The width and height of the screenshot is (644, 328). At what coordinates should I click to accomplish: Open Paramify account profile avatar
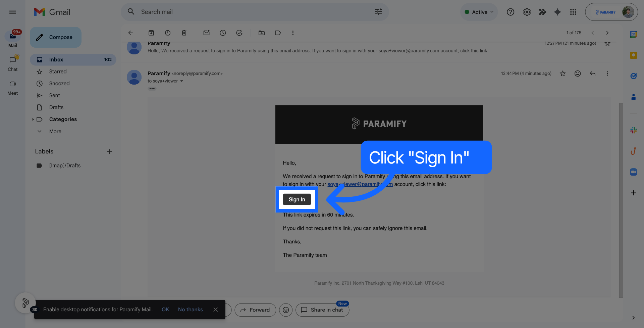coord(628,12)
